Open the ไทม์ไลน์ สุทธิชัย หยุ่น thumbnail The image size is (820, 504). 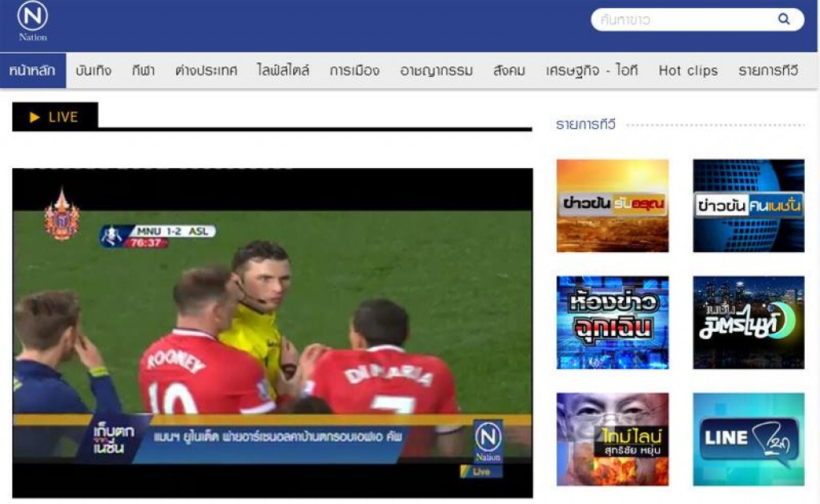pyautogui.click(x=613, y=439)
